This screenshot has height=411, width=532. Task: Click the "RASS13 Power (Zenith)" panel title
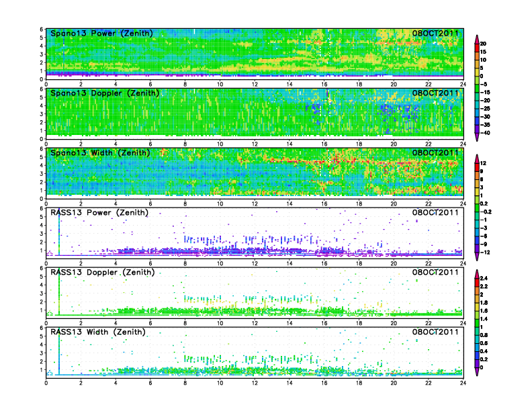(x=99, y=213)
